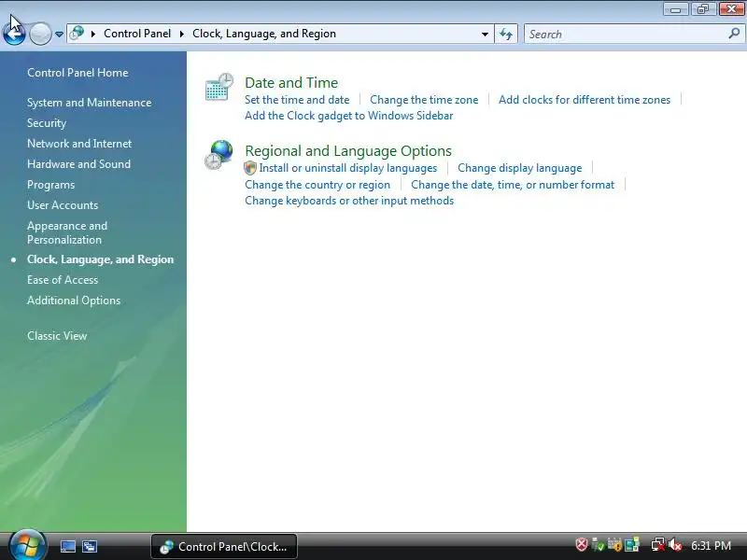Click the yellow shield update tray icon
Viewport: 747px width, 560px height.
click(614, 544)
